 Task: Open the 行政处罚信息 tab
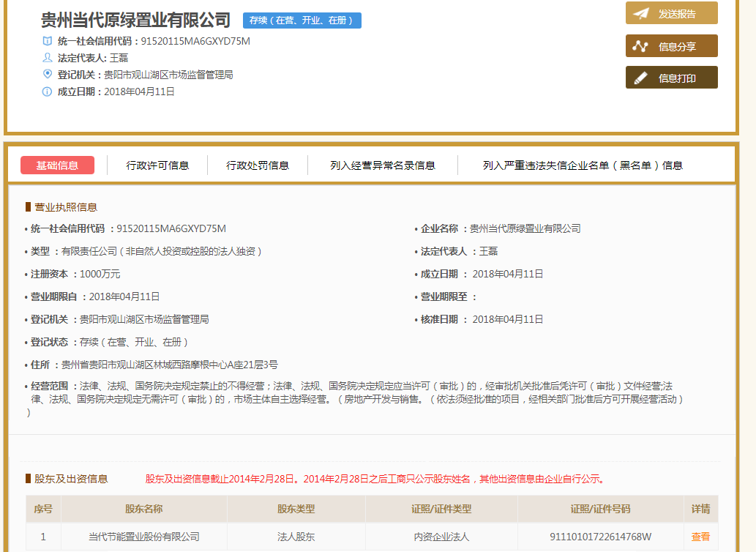[256, 165]
